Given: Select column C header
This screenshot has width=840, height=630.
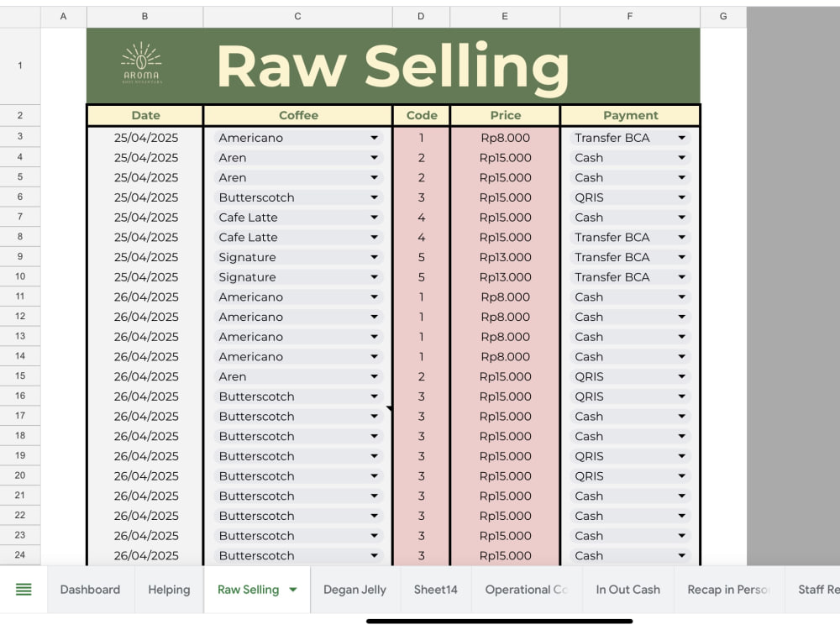Looking at the screenshot, I should (x=298, y=17).
